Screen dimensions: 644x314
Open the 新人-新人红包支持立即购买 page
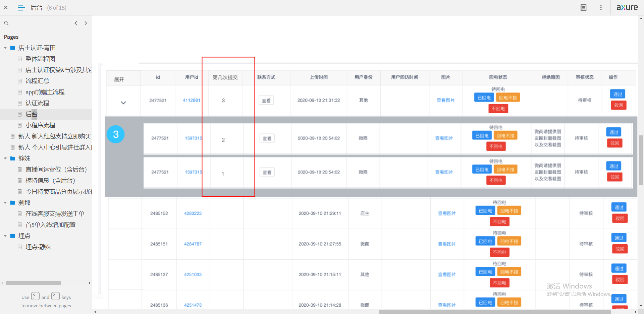pyautogui.click(x=55, y=136)
